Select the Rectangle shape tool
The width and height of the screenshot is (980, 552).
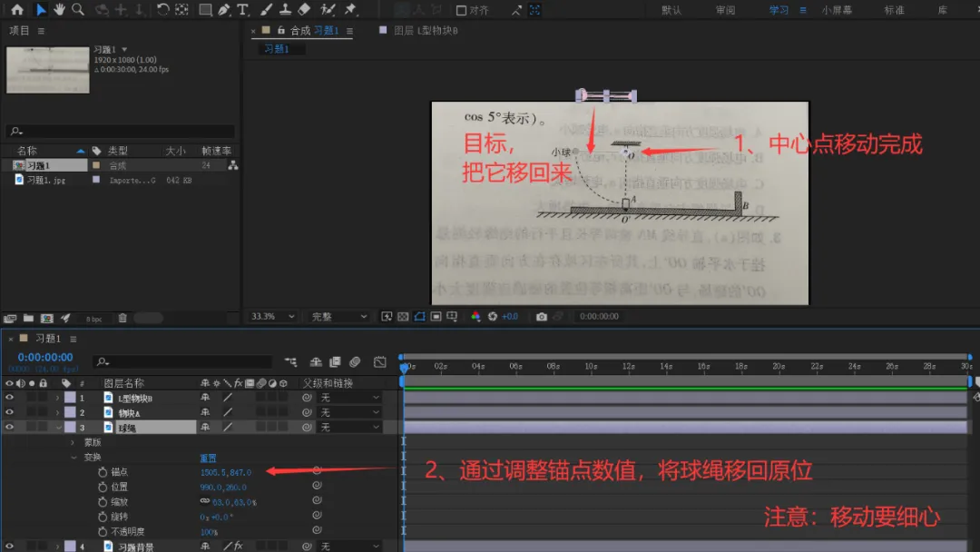(205, 9)
